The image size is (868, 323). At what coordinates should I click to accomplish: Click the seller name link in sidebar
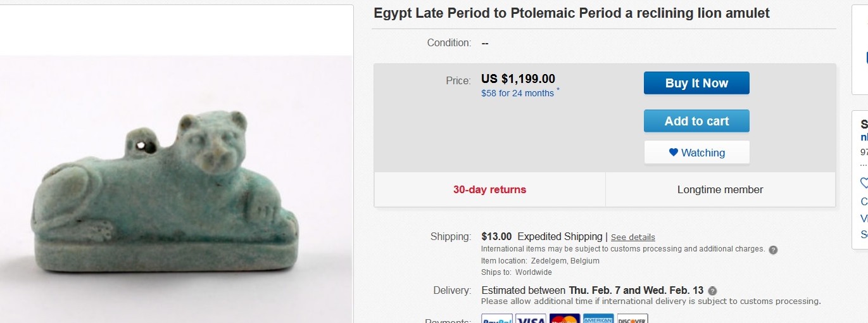864,137
